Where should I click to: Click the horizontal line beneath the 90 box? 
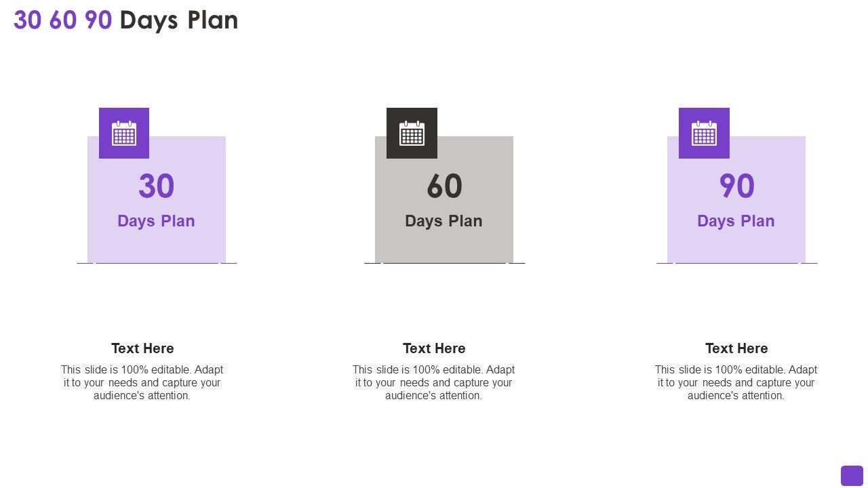(x=736, y=263)
